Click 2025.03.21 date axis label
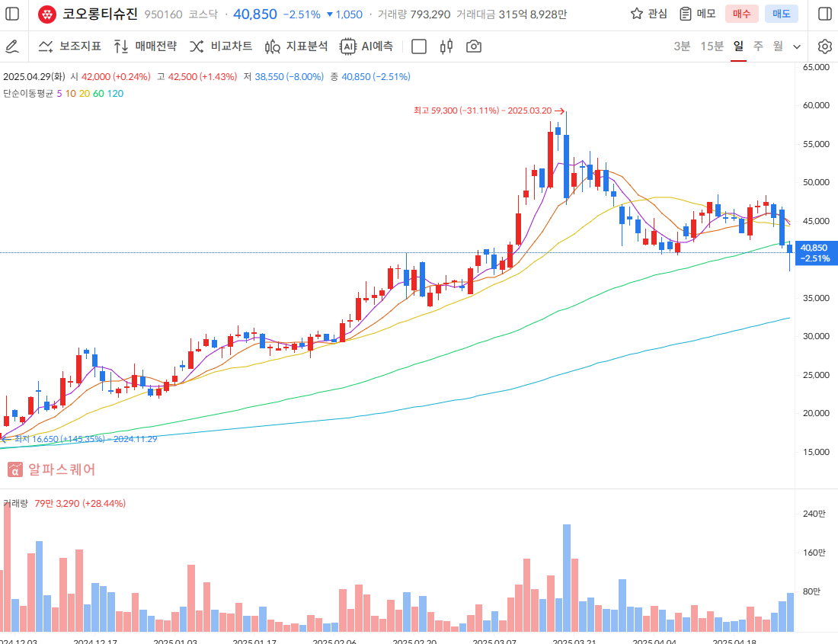The height and width of the screenshot is (644, 838). 574,641
